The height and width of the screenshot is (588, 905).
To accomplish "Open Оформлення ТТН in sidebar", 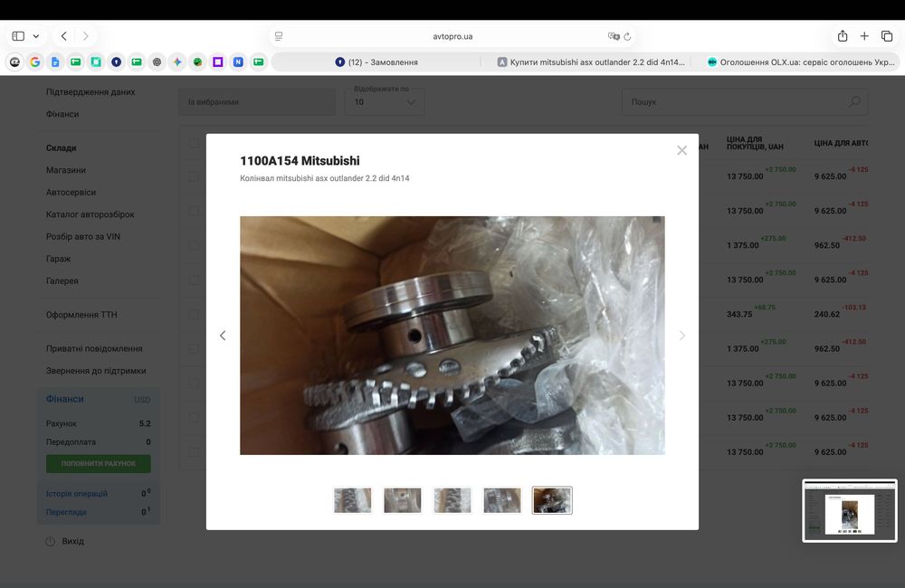I will point(81,315).
